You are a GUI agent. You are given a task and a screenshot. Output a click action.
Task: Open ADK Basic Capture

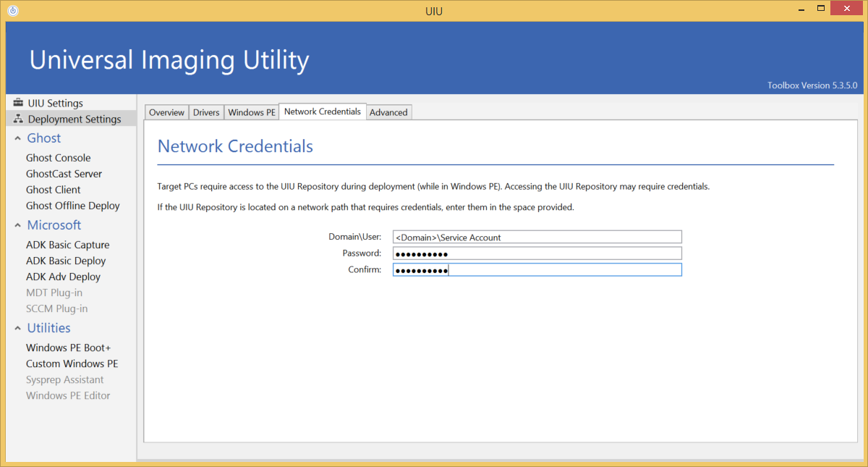click(68, 245)
